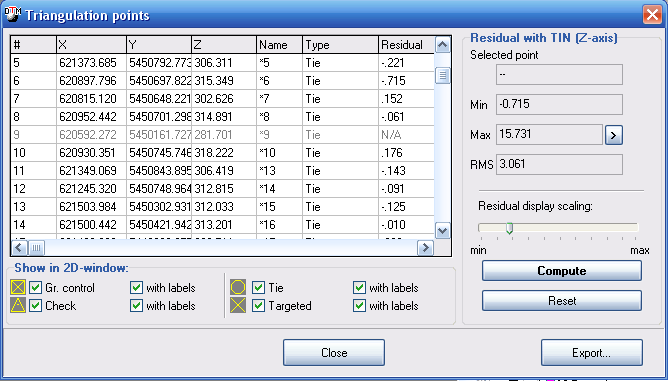
Task: Click the vertical scrollbar down arrow
Action: (x=443, y=231)
